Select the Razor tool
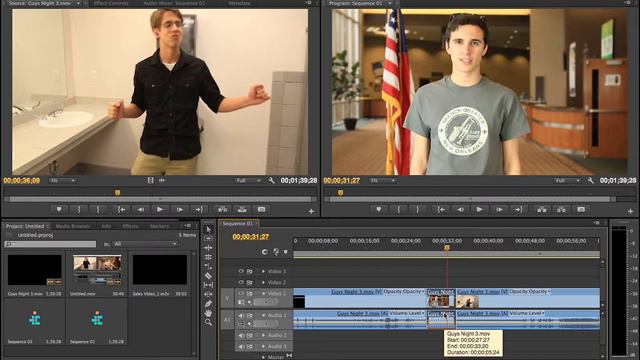Image resolution: width=640 pixels, height=360 pixels. (x=208, y=276)
